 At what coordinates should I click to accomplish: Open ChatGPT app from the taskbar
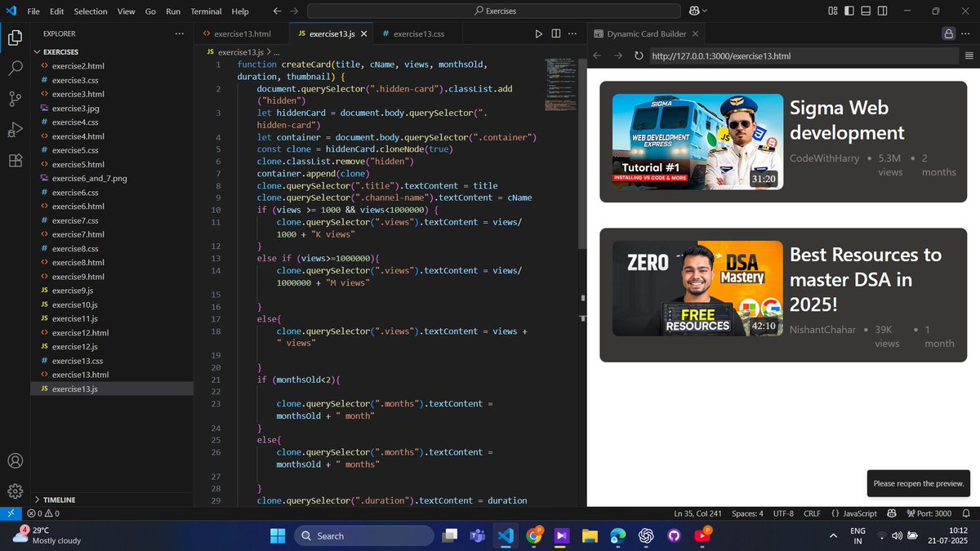click(x=646, y=535)
